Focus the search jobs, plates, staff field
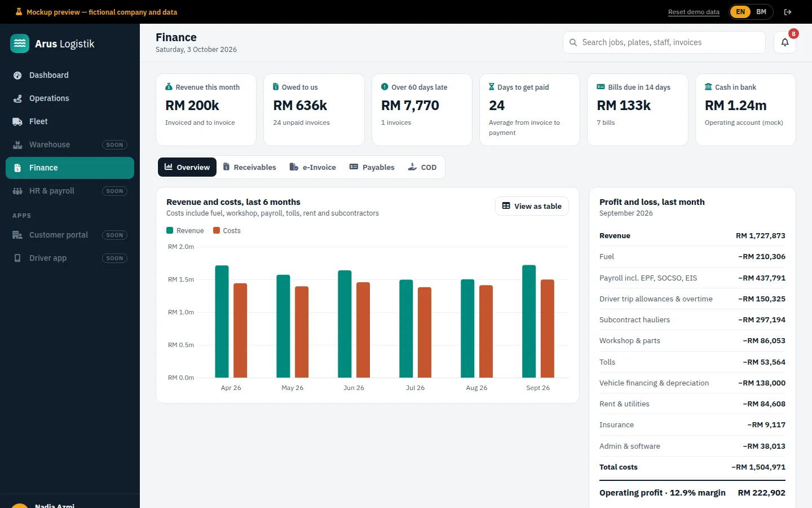The height and width of the screenshot is (508, 812). point(664,42)
